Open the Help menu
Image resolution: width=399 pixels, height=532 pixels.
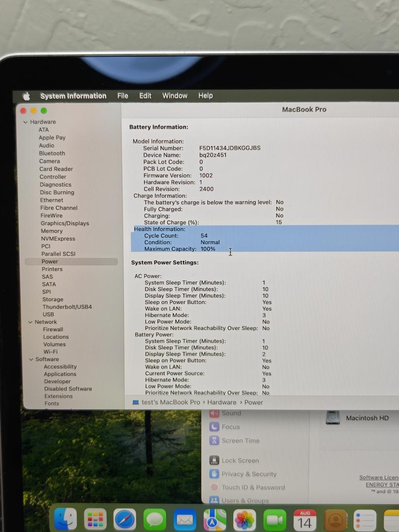coord(205,96)
